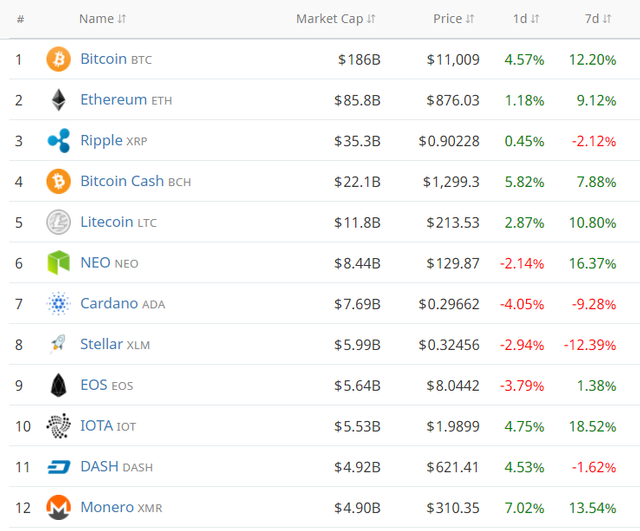The height and width of the screenshot is (531, 640).
Task: Click the Stellar rocket icon
Action: tap(59, 345)
